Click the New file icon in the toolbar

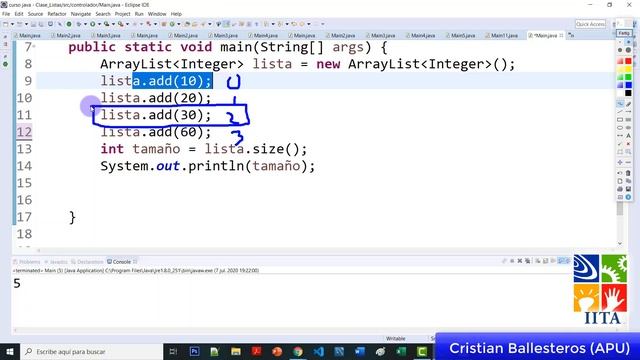click(5, 24)
